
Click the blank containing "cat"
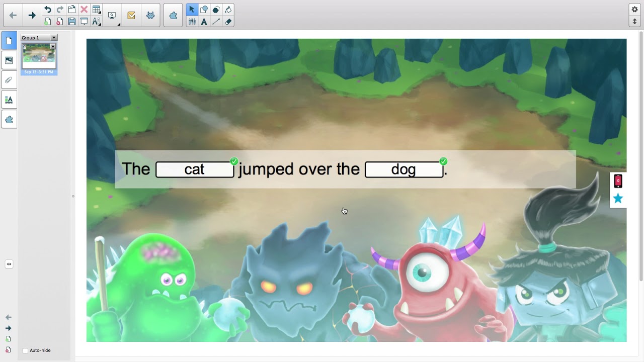click(195, 169)
